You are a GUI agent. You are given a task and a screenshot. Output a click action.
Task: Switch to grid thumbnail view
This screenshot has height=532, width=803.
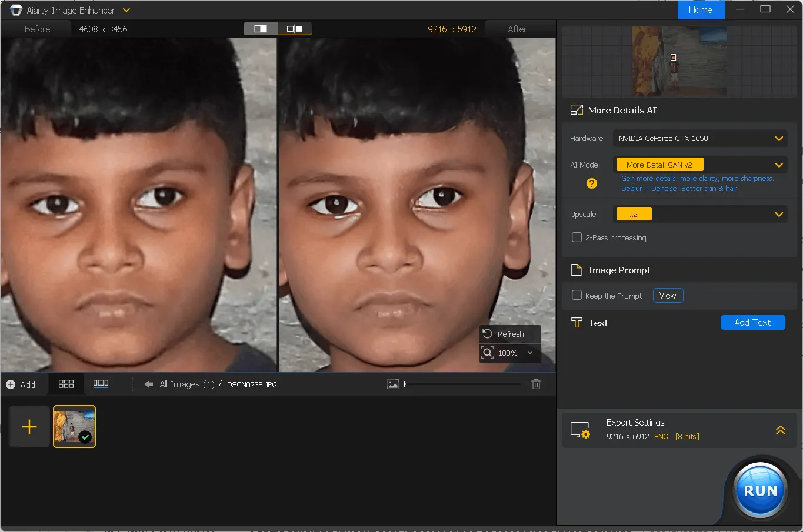pos(66,384)
